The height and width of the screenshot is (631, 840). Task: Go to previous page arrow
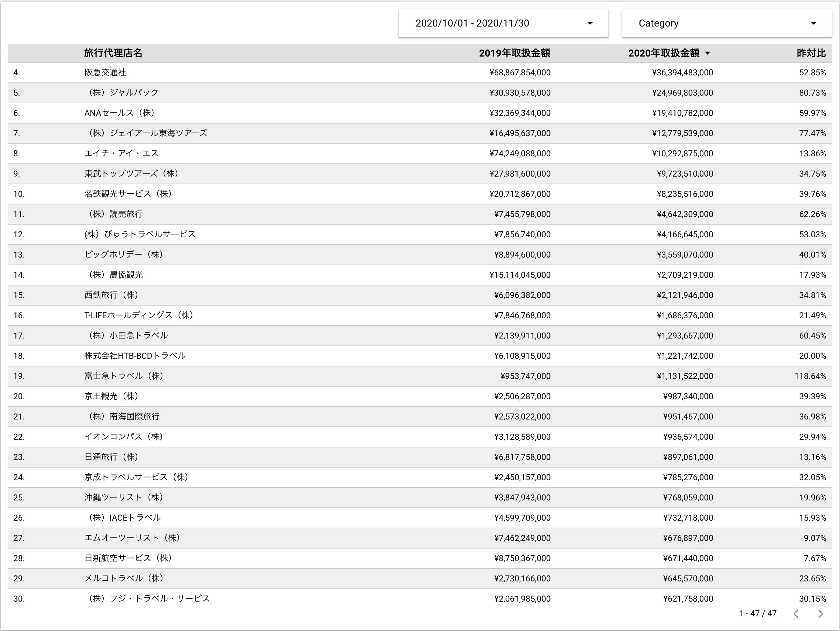click(x=796, y=614)
